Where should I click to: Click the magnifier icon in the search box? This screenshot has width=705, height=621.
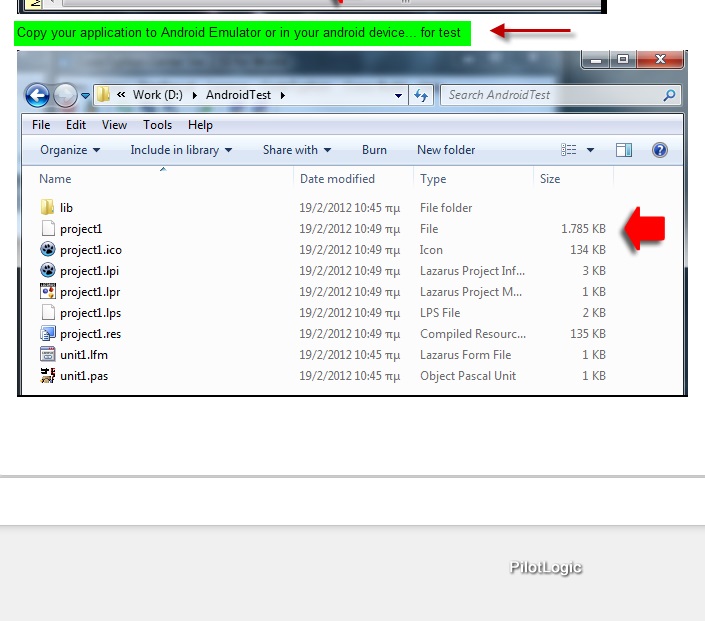tap(669, 95)
